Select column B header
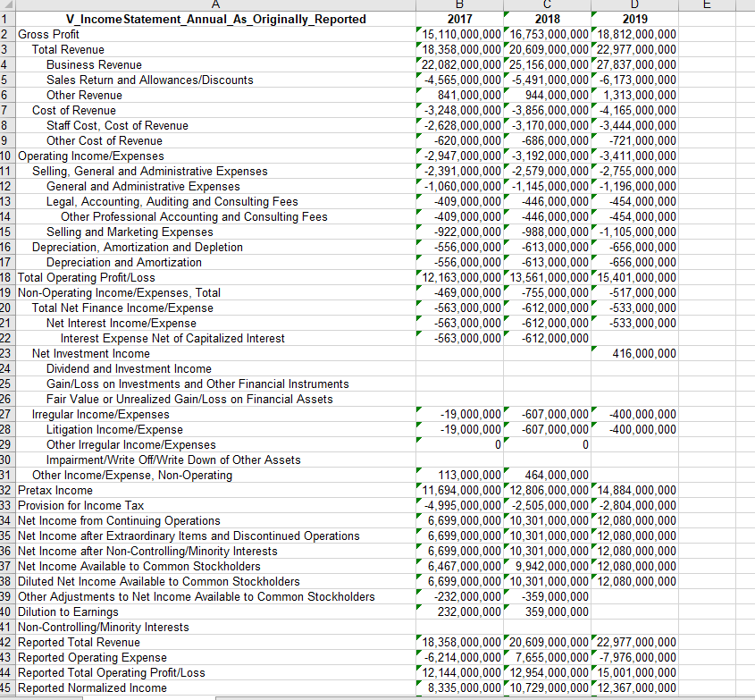Screen dimensions: 755x700 [458, 5]
